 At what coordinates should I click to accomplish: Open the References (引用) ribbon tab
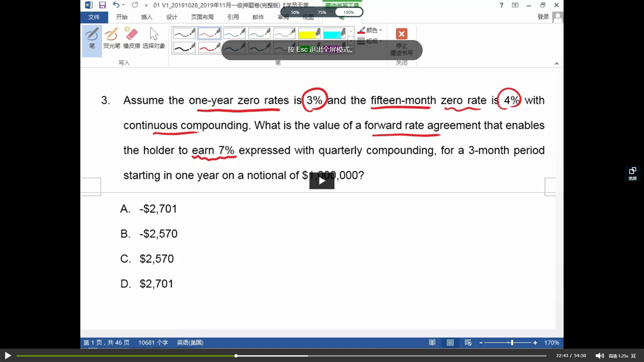tap(233, 17)
